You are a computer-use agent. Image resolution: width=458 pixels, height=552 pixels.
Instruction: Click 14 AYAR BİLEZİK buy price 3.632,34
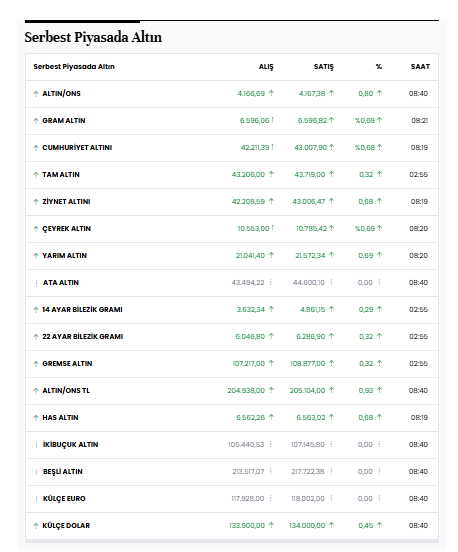[251, 310]
